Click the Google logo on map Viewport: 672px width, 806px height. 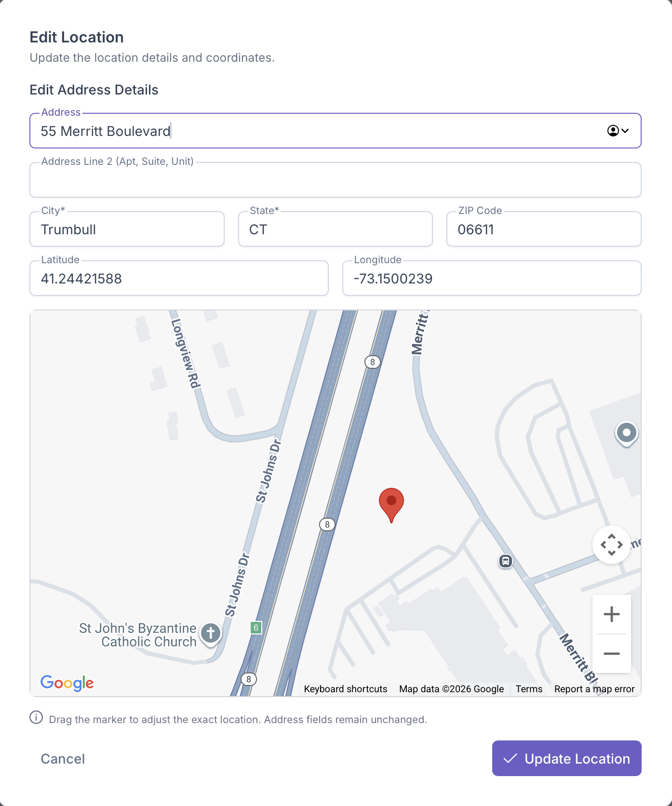(67, 683)
